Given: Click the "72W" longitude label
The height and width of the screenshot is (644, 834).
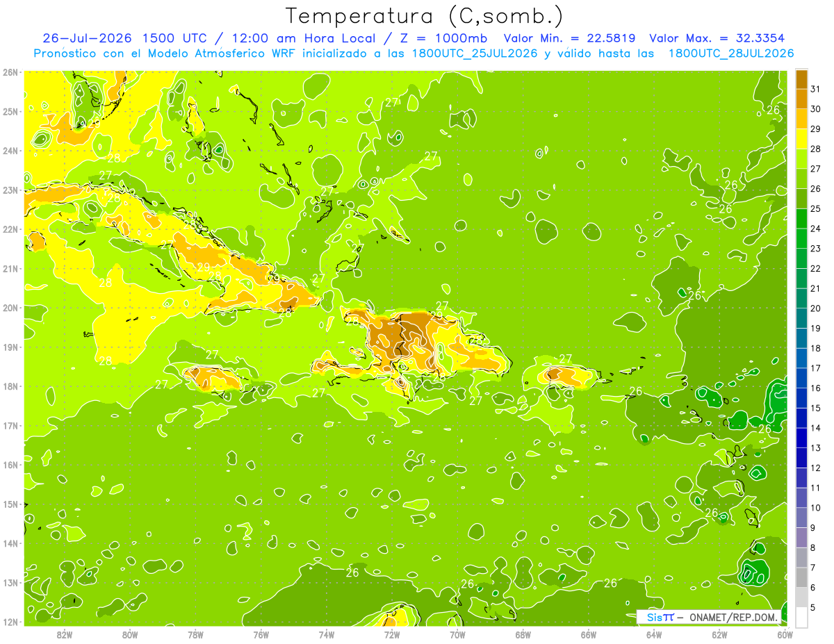Looking at the screenshot, I should tap(392, 634).
